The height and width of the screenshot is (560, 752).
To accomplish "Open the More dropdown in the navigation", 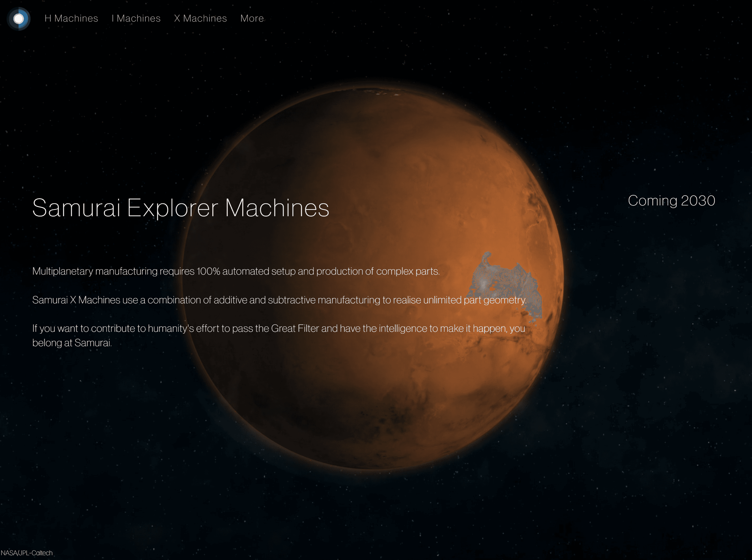I will (x=252, y=18).
